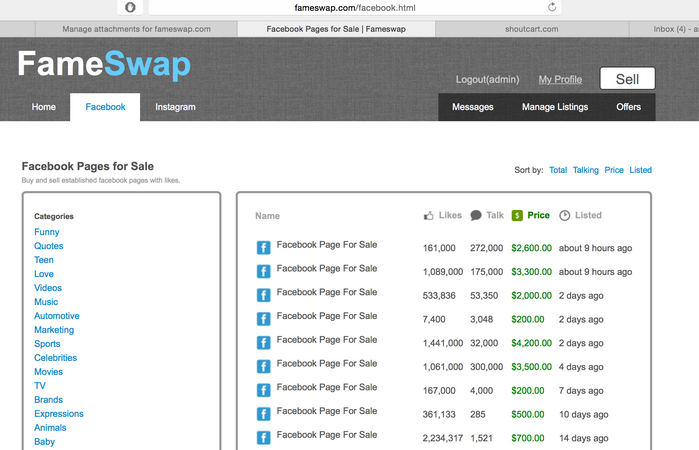Viewport: 699px width, 450px height.
Task: Sort listings by Listed
Action: 641,170
